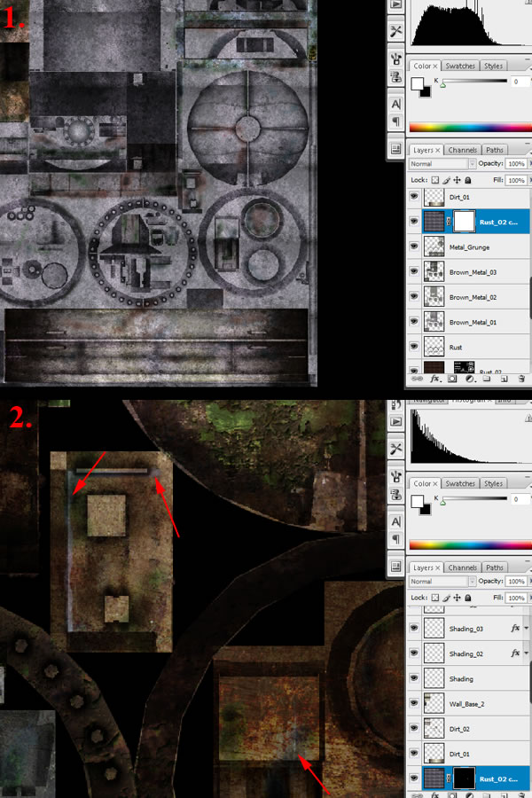Hide the plain Shading layer
Image resolution: width=532 pixels, height=798 pixels.
[414, 678]
